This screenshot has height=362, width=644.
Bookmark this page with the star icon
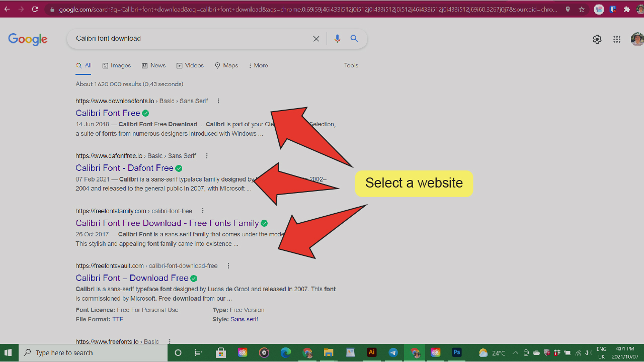click(x=582, y=9)
